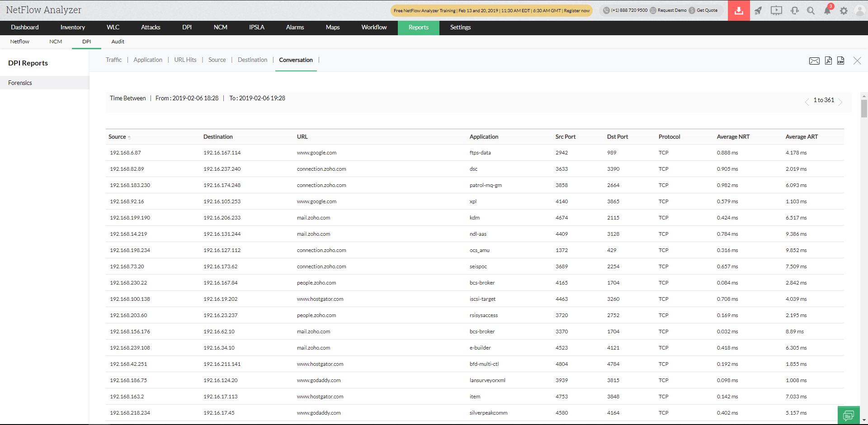The height and width of the screenshot is (425, 868).
Task: Open the Attacks menu
Action: tap(151, 28)
